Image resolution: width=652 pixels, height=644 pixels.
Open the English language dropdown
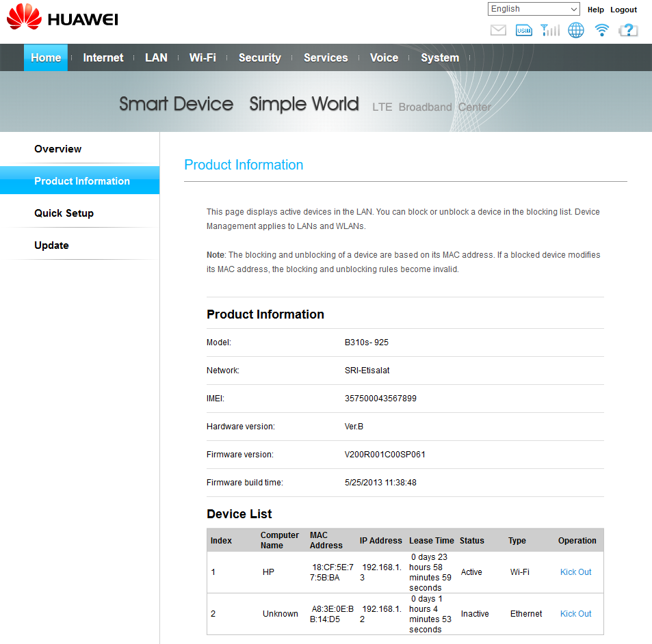[x=534, y=9]
